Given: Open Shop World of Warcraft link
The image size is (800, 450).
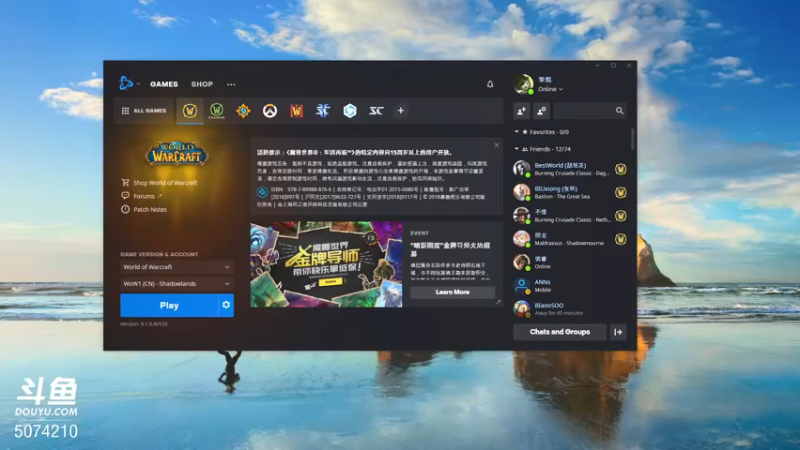Looking at the screenshot, I should tap(160, 183).
